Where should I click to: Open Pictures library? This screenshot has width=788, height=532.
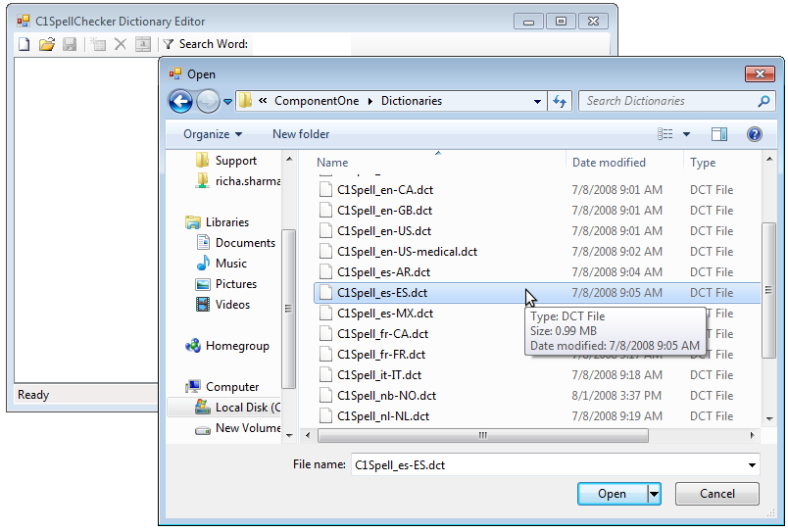[226, 284]
